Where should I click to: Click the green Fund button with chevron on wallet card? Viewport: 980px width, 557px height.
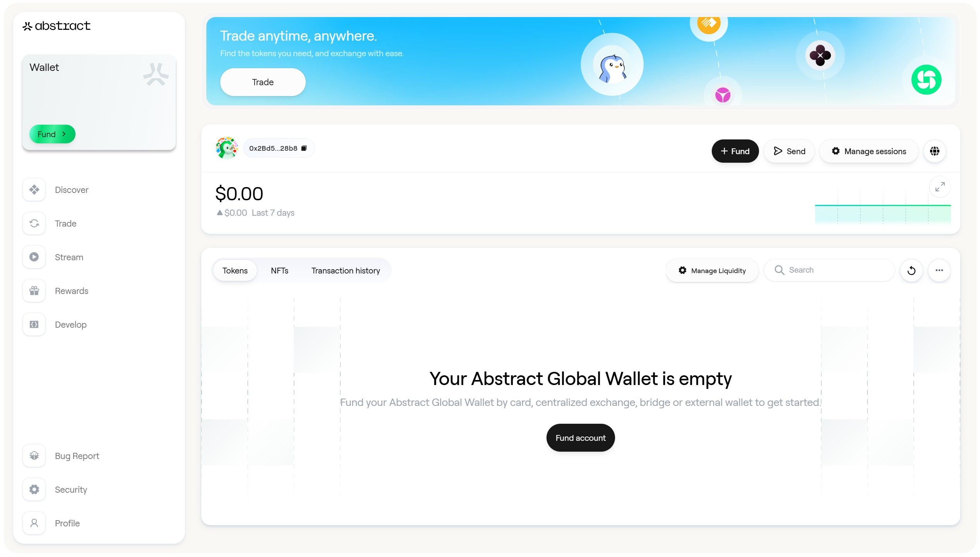click(x=52, y=134)
